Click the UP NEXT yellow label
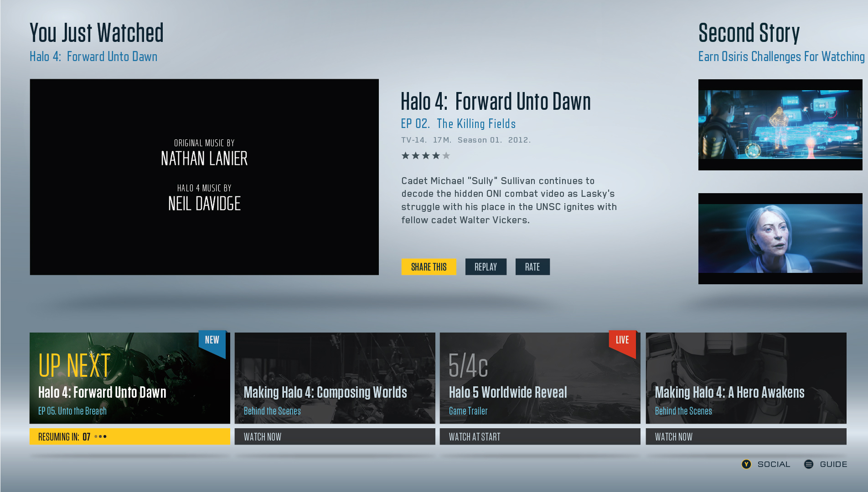 point(75,365)
